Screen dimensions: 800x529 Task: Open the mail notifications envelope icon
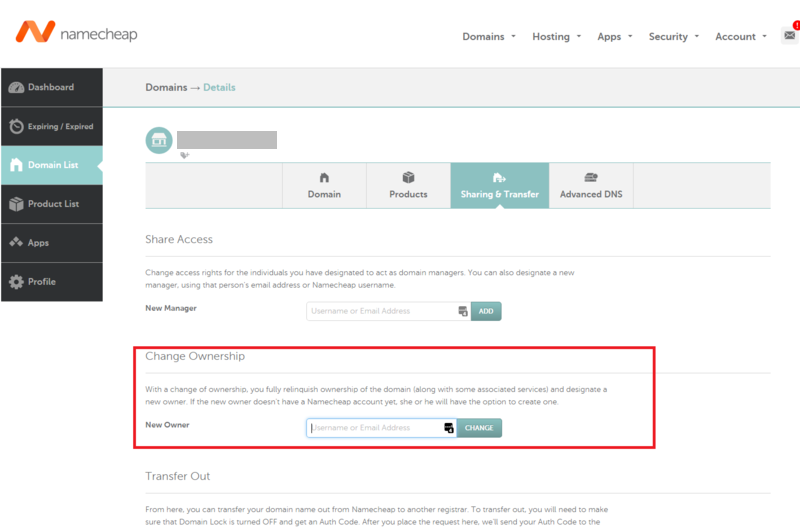pyautogui.click(x=789, y=35)
